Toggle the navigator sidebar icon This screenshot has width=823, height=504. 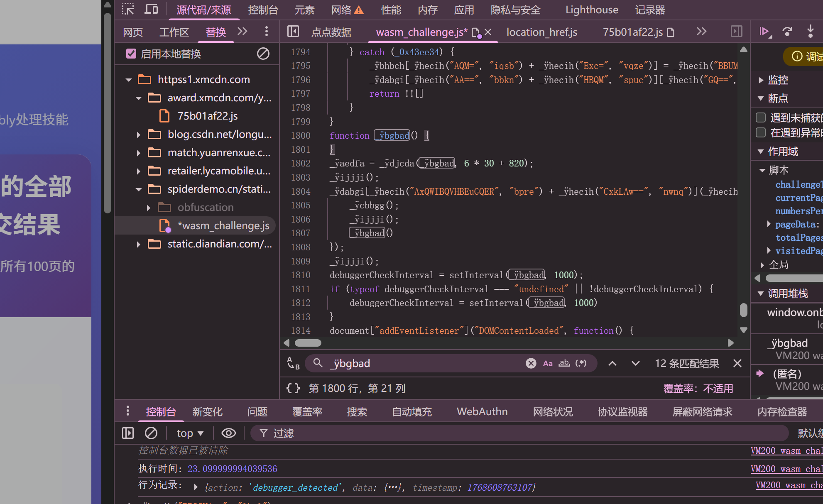pos(293,32)
